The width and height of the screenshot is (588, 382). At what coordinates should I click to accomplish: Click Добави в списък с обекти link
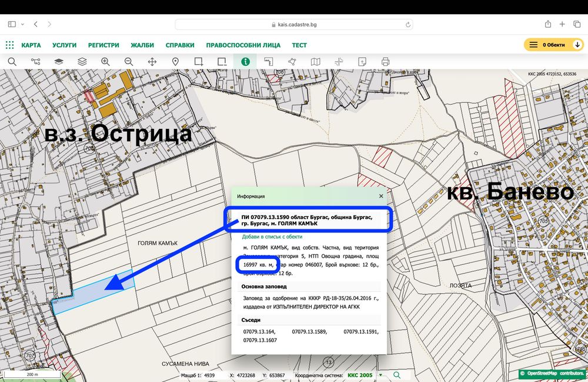[x=272, y=237]
